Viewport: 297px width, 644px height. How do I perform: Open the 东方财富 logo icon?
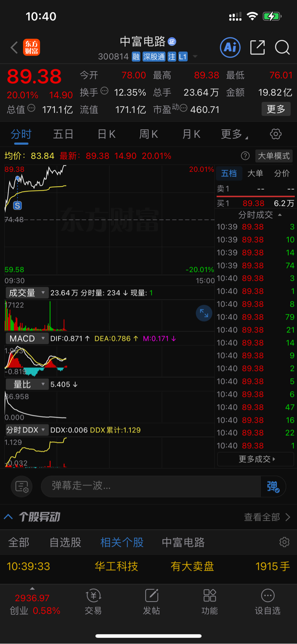32,48
